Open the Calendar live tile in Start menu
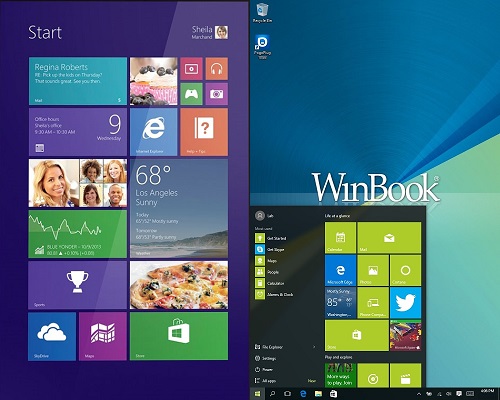The height and width of the screenshot is (400, 500). (340, 238)
